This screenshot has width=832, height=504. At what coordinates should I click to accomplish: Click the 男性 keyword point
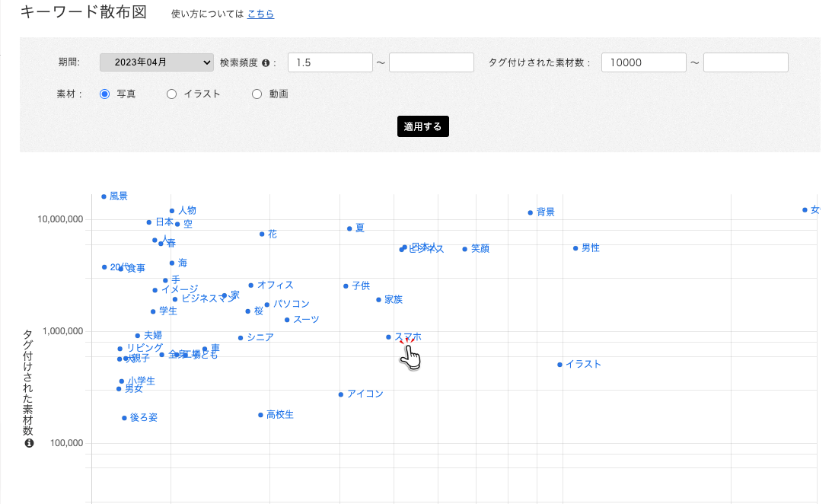pyautogui.click(x=575, y=248)
